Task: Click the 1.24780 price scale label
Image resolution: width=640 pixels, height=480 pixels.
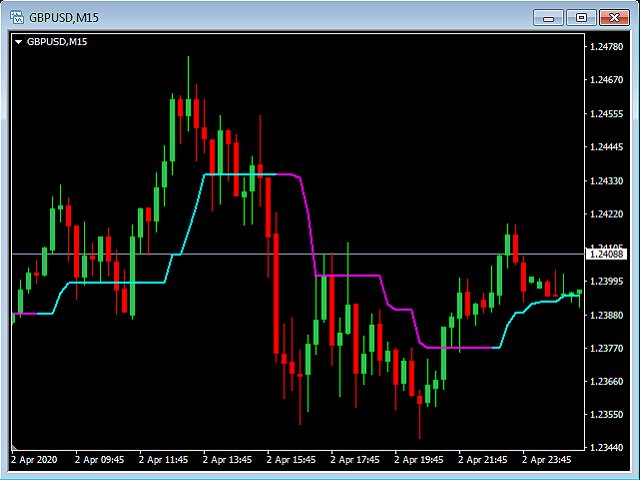Action: (x=607, y=47)
